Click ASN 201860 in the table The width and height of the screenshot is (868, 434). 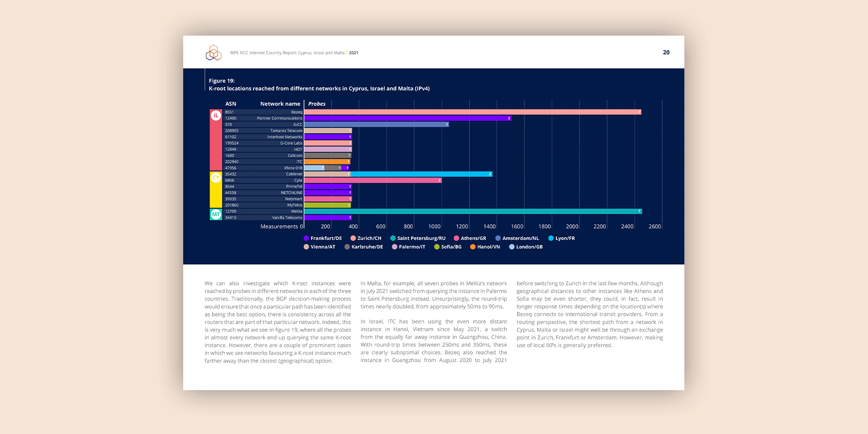pyautogui.click(x=232, y=205)
